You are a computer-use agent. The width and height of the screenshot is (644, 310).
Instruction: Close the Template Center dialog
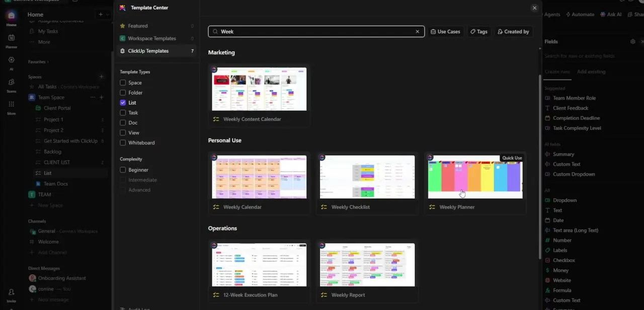click(534, 8)
